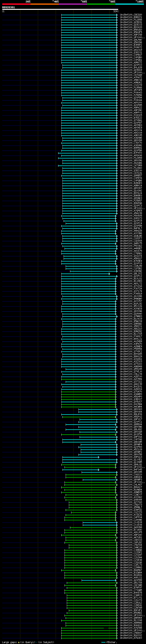Open hit UniRef100_C0PRU7

click(x=131, y=55)
